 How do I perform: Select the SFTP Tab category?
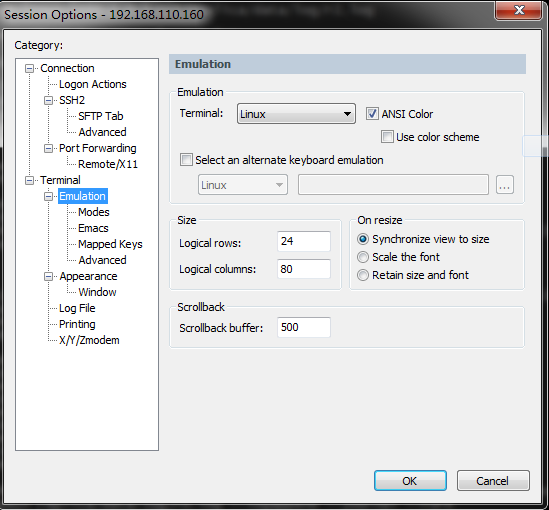100,116
